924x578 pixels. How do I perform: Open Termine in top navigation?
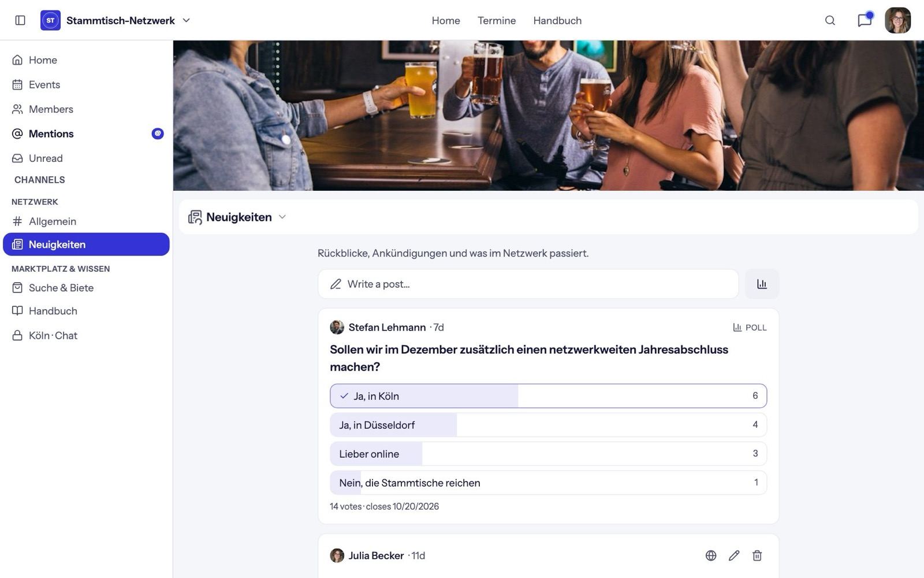tap(497, 20)
